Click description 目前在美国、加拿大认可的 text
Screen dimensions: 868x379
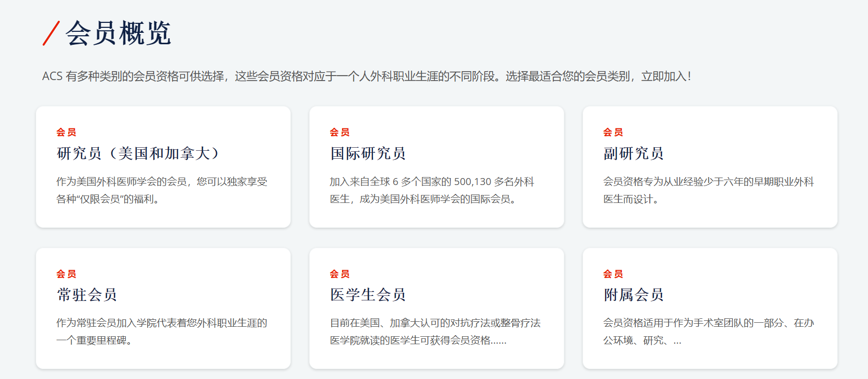pos(435,332)
